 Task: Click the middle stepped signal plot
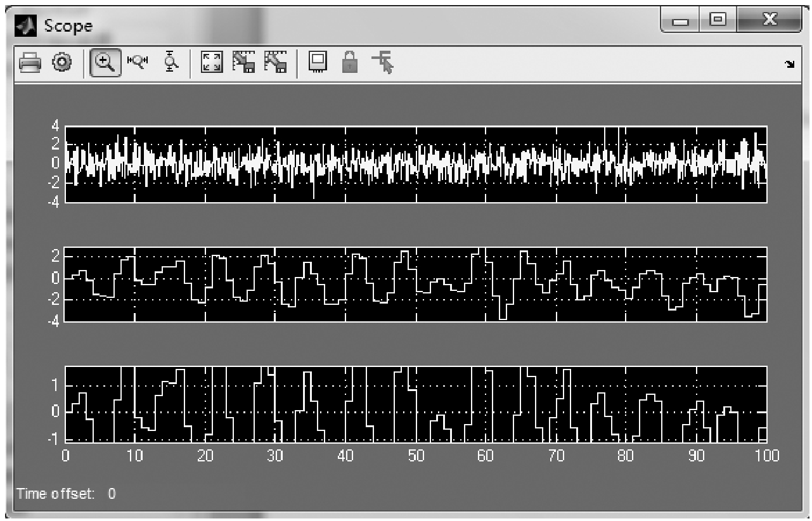pos(416,284)
